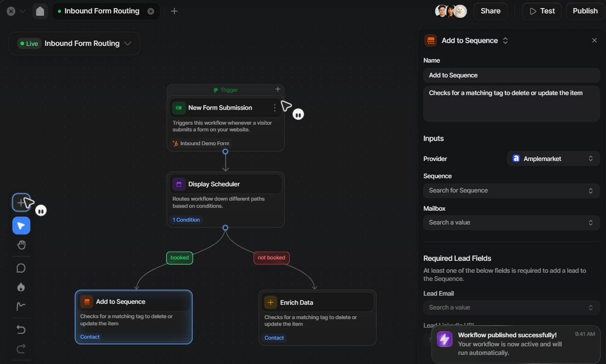Image resolution: width=606 pixels, height=364 pixels.
Task: Click Contact tag on Add to Sequence node
Action: [90, 337]
